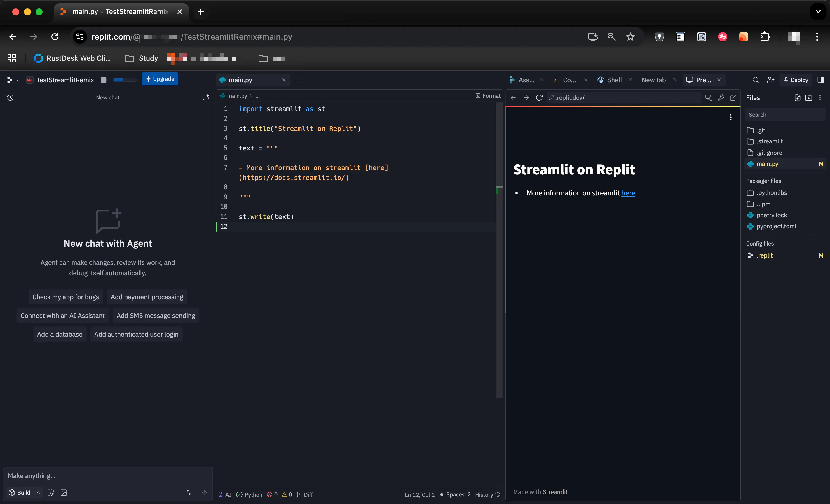Open the .replit config file
This screenshot has width=830, height=504.
click(785, 255)
